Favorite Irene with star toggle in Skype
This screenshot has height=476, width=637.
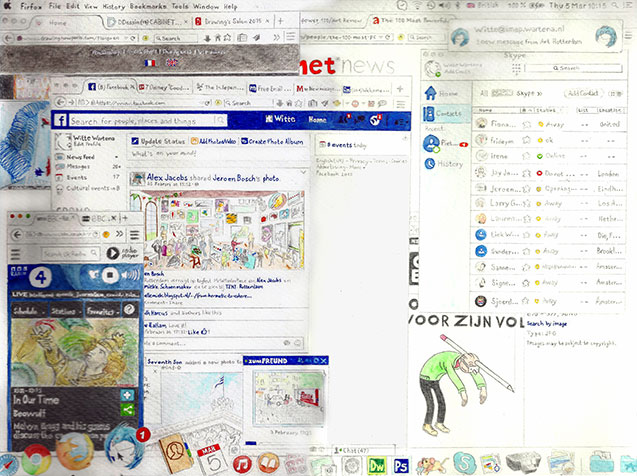526,156
